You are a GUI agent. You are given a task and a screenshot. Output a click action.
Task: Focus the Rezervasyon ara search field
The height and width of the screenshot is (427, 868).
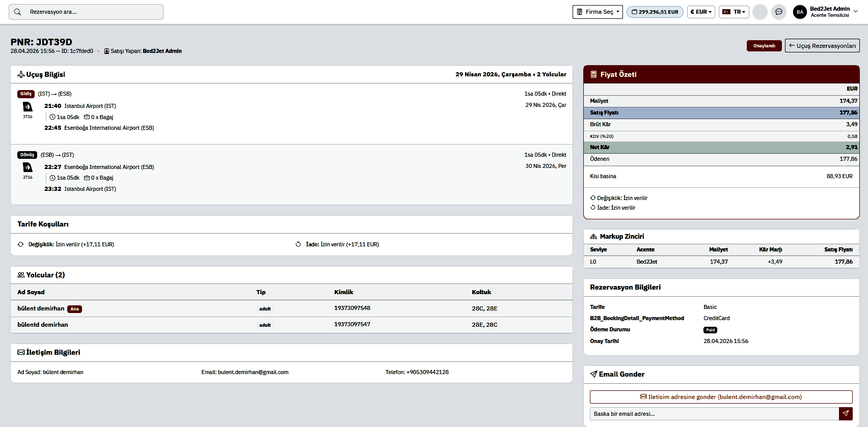(86, 12)
